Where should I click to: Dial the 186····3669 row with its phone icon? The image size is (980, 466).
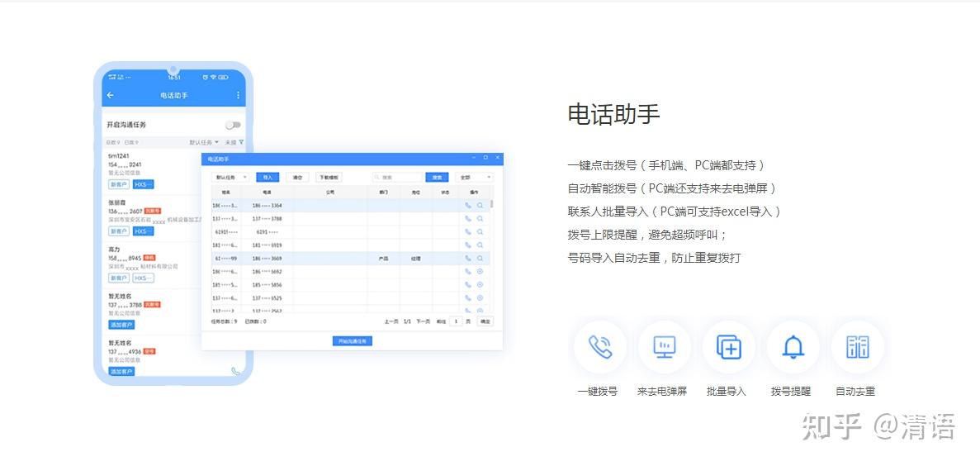[x=468, y=259]
